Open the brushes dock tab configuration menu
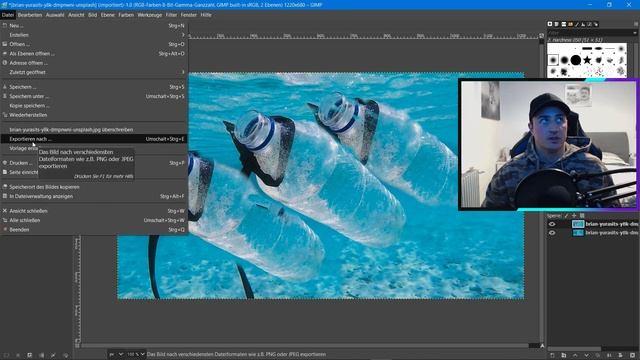The height and width of the screenshot is (360, 640). point(635,24)
